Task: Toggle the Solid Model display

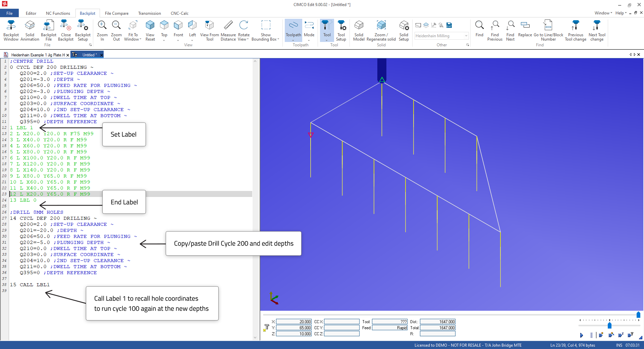Action: 359,31
